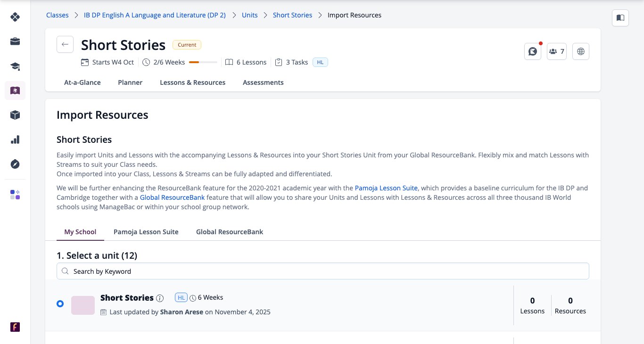Select the My School tab

pos(80,232)
